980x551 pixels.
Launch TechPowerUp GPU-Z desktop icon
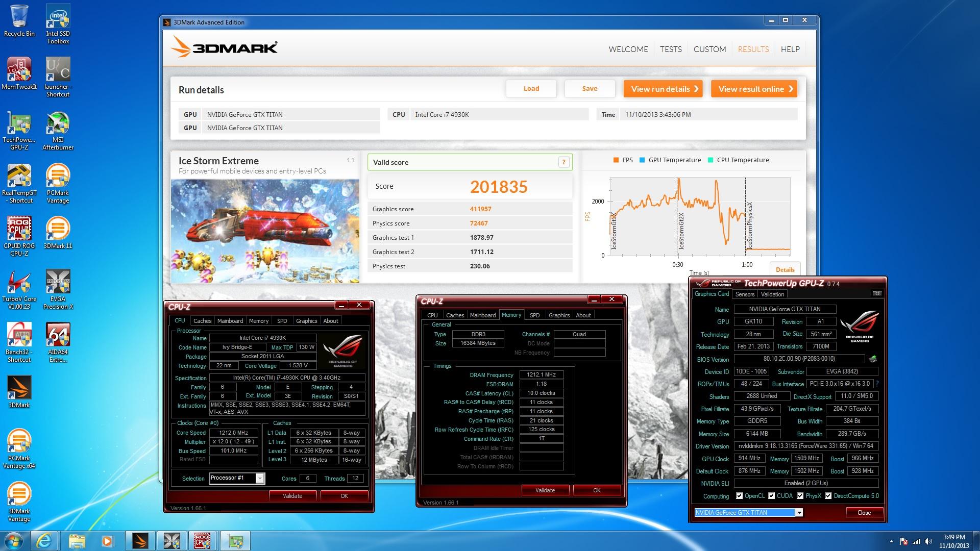click(19, 130)
